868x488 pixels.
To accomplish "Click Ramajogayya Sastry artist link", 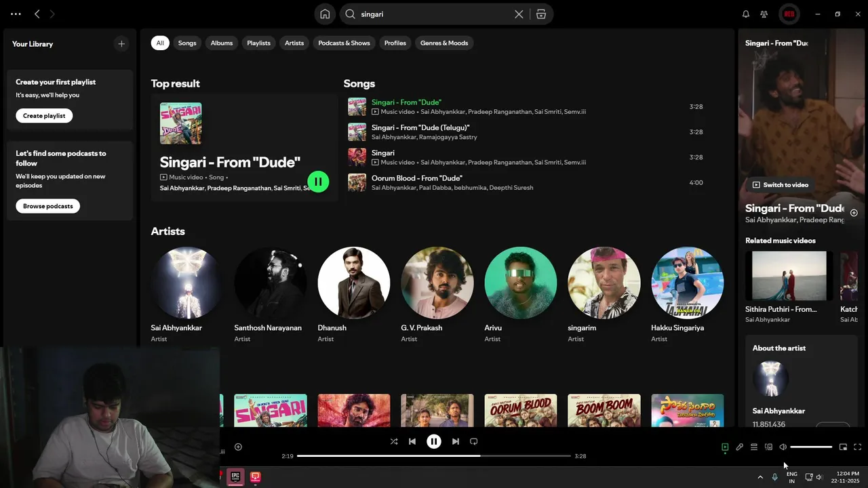I will (448, 137).
